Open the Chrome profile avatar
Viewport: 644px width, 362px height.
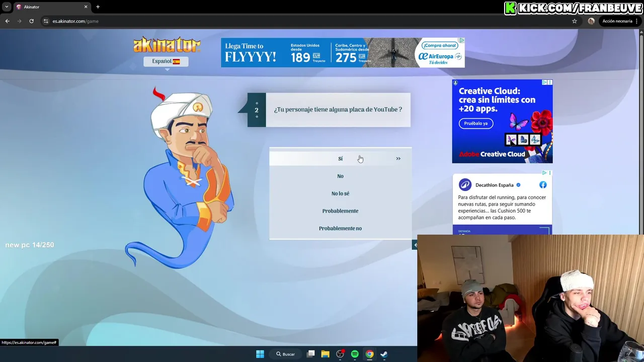(591, 21)
